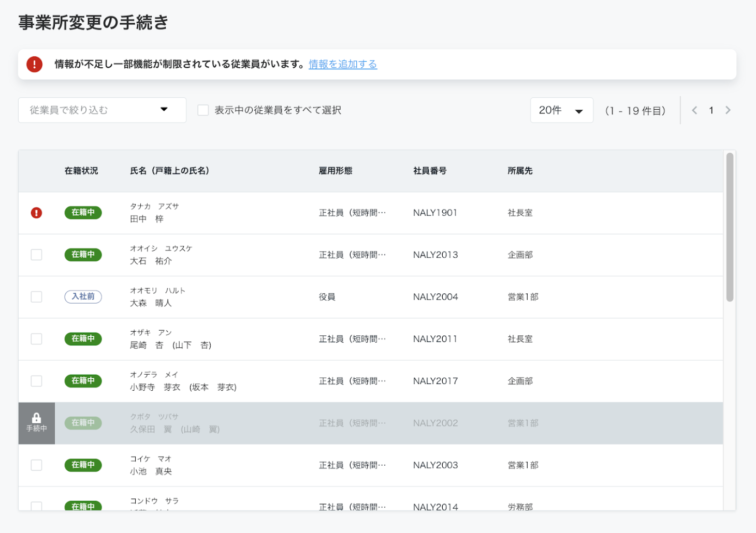Click the 氏名（戸籍上の氏名） column header

point(170,171)
